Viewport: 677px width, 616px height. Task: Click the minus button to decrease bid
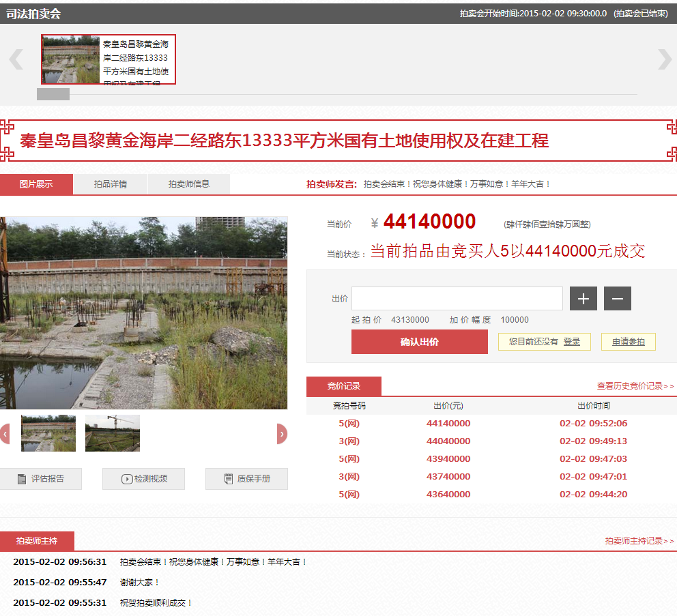point(617,299)
